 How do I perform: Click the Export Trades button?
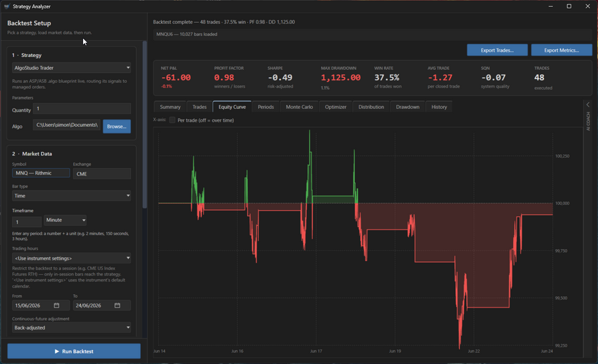coord(497,50)
